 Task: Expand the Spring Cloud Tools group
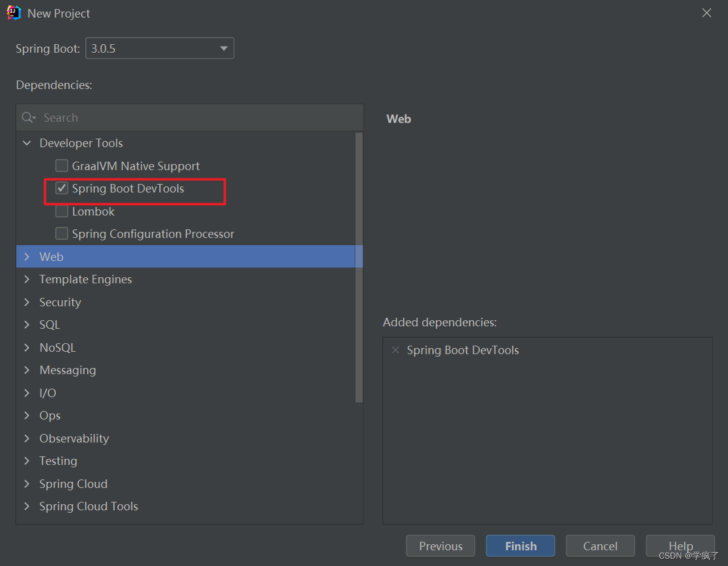pyautogui.click(x=27, y=506)
